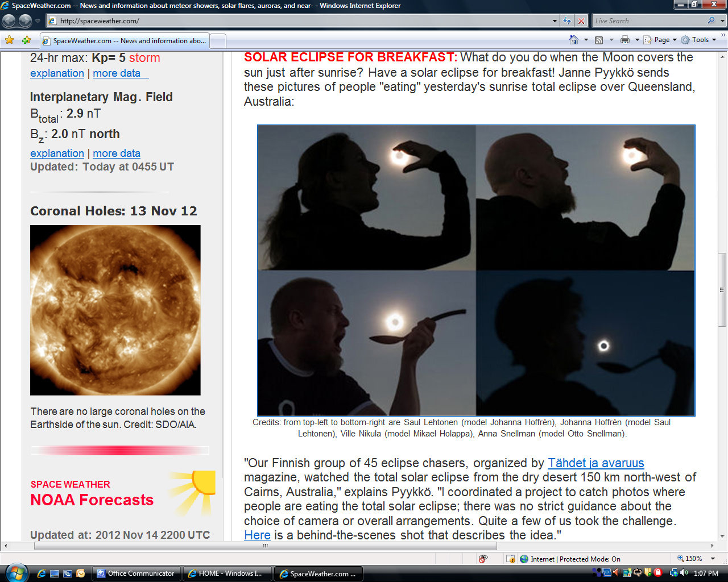Open the Tools menu
Image resolution: width=728 pixels, height=582 pixels.
[x=699, y=40]
